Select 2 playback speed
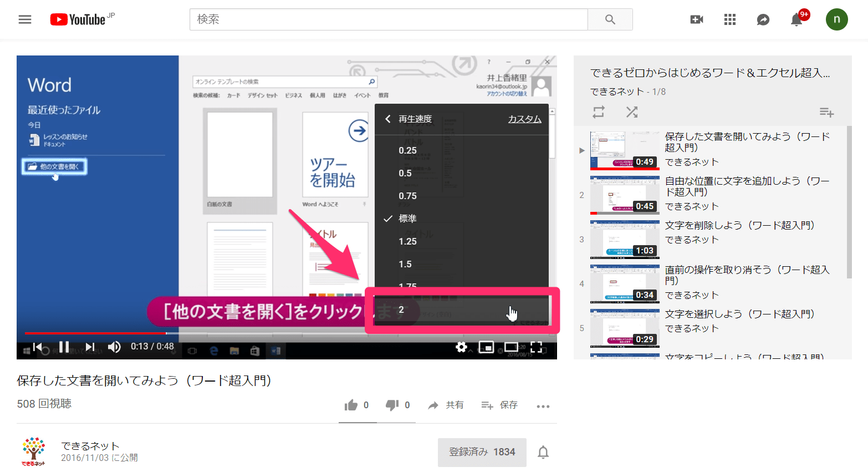The image size is (868, 472). coord(462,309)
